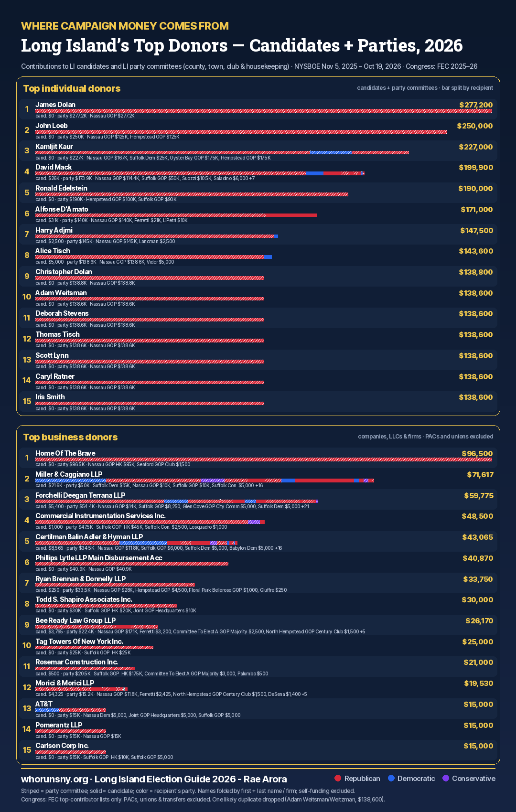This screenshot has height=812, width=516.
Task: Click the Conservative purple legend dot
Action: tap(446, 779)
